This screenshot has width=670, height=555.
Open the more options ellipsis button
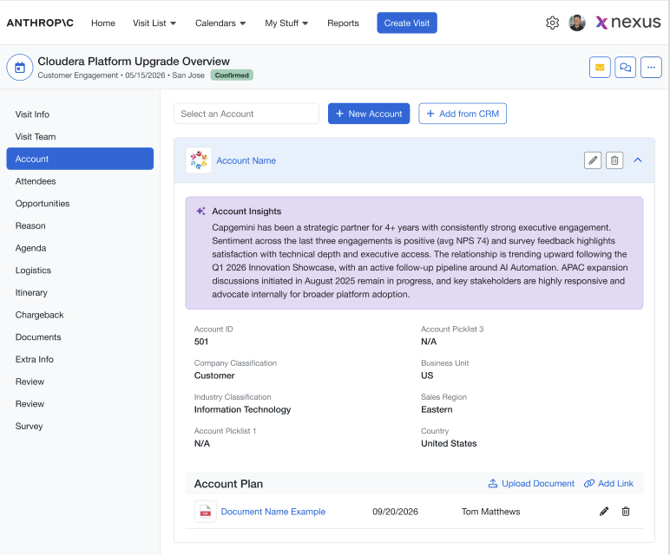click(651, 67)
